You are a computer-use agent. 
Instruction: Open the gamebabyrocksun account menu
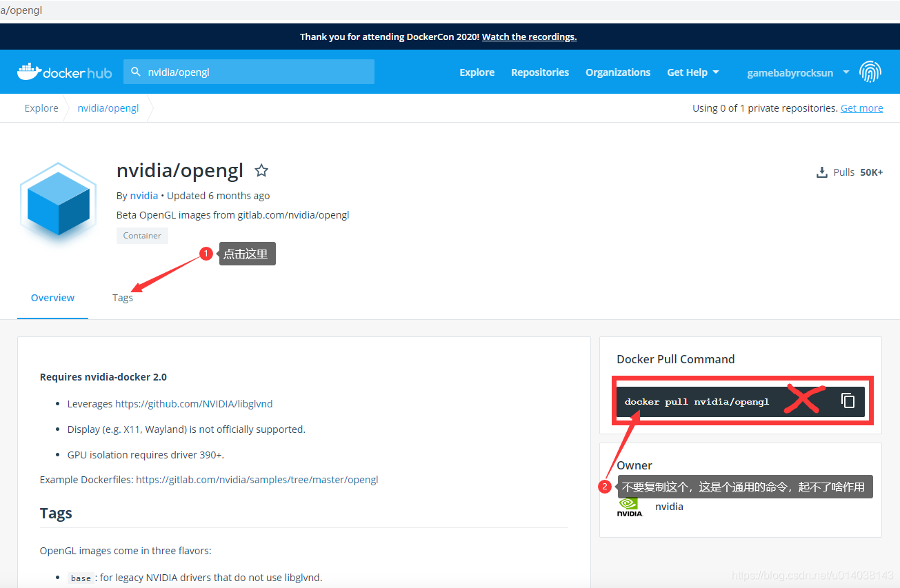click(798, 72)
